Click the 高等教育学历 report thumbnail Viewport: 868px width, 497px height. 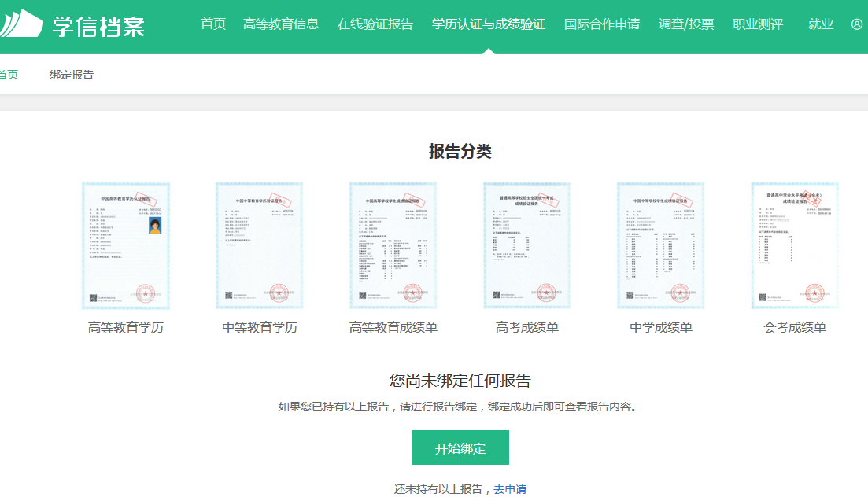point(126,246)
